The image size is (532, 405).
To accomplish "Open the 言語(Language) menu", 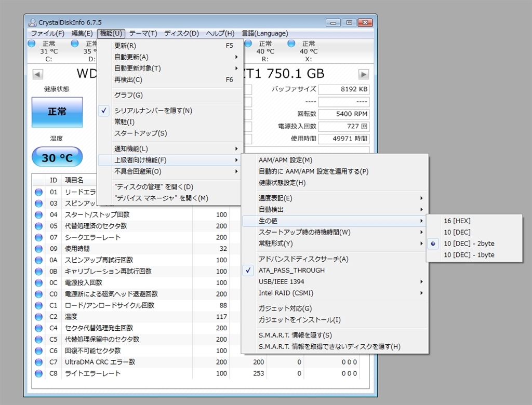I will click(x=264, y=33).
